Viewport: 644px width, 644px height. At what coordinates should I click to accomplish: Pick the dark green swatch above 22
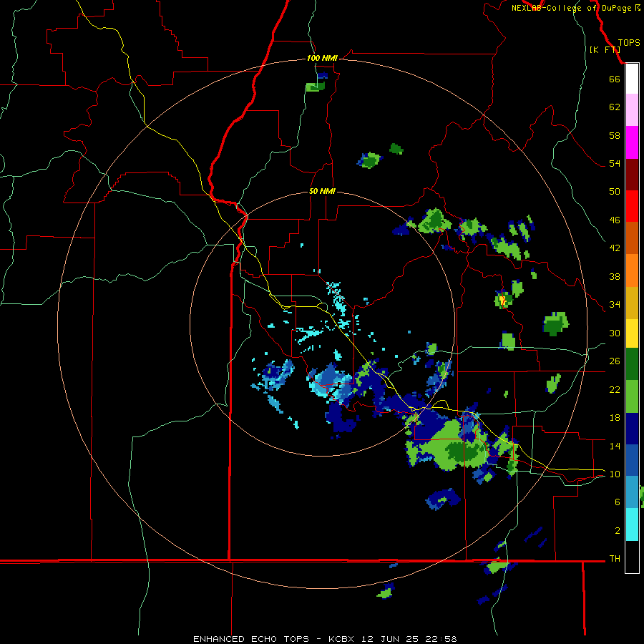(632, 364)
